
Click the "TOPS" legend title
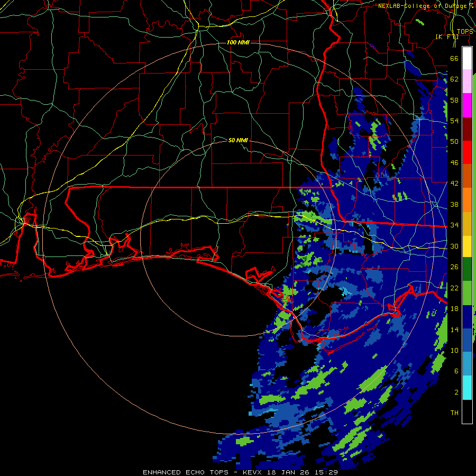point(465,32)
